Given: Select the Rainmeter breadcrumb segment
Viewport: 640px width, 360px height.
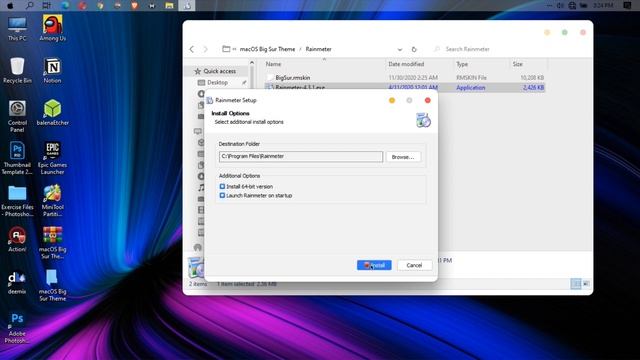Looking at the screenshot, I should tap(318, 49).
